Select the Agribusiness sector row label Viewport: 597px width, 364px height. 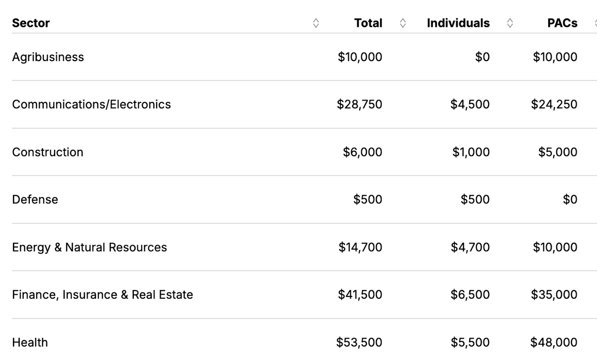click(x=48, y=57)
